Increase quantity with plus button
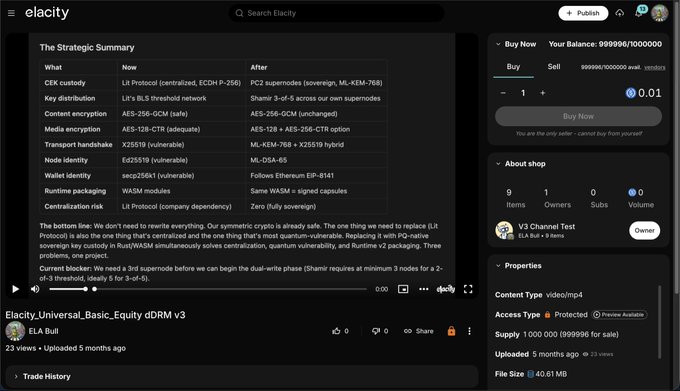The image size is (680, 391). coord(543,93)
